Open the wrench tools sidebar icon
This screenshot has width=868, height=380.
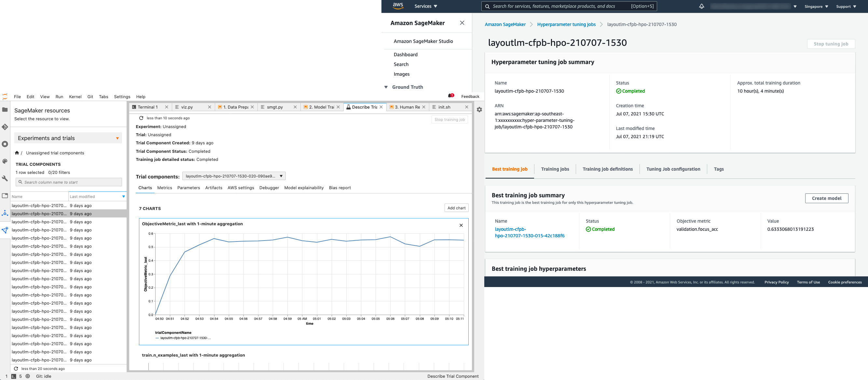click(5, 178)
